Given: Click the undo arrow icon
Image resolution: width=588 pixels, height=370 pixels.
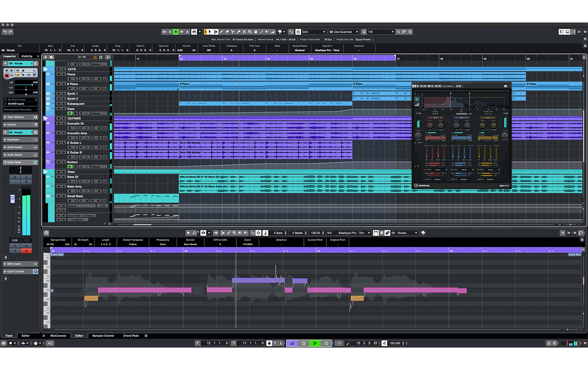Looking at the screenshot, I should [x=5, y=32].
